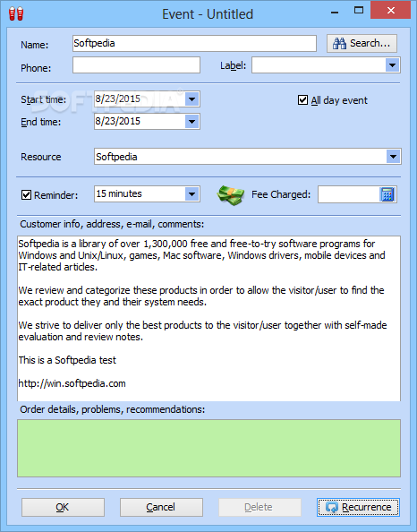Open the Recurrence settings
Screen dimensions: 417x532
pyautogui.click(x=358, y=507)
